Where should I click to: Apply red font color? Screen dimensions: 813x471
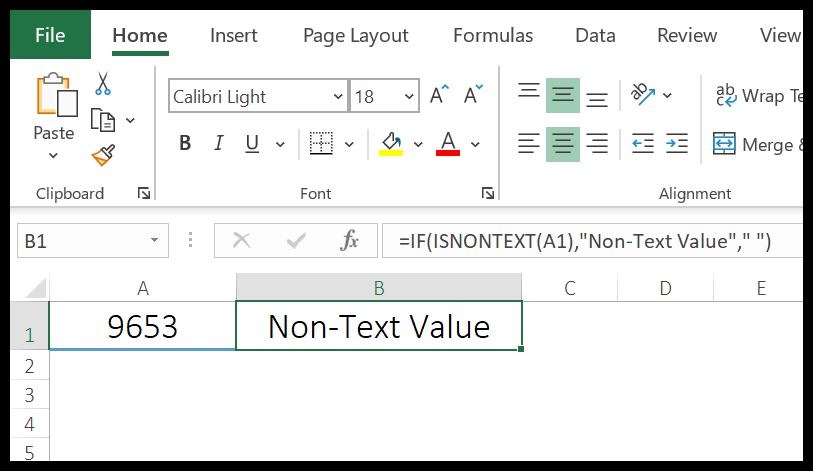tap(448, 143)
